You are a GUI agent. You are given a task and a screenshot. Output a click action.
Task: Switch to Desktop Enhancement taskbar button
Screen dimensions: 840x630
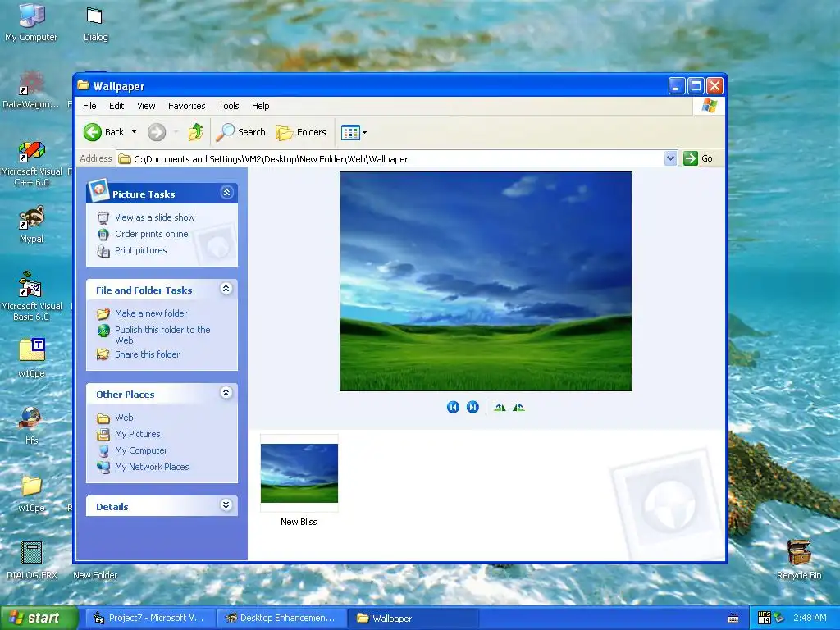[x=281, y=619]
